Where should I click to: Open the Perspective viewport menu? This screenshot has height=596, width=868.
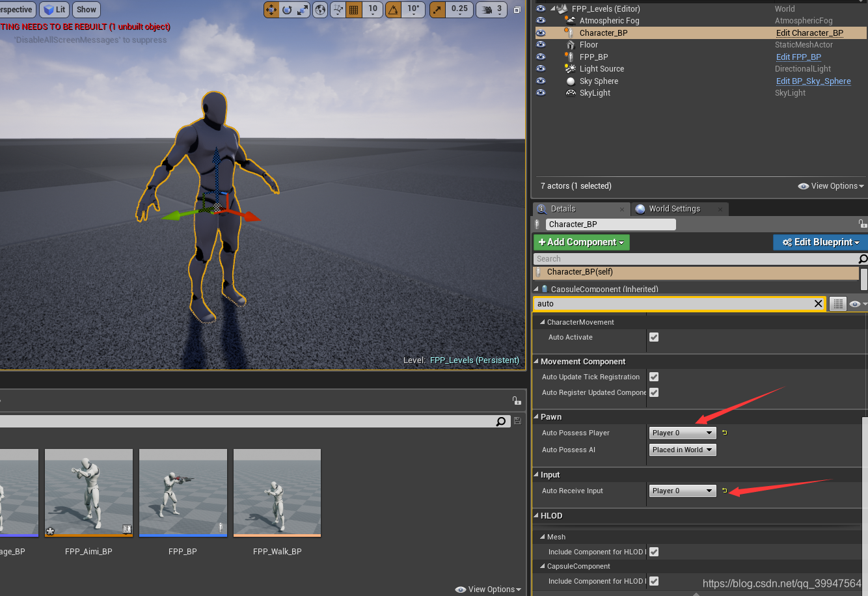[x=16, y=10]
